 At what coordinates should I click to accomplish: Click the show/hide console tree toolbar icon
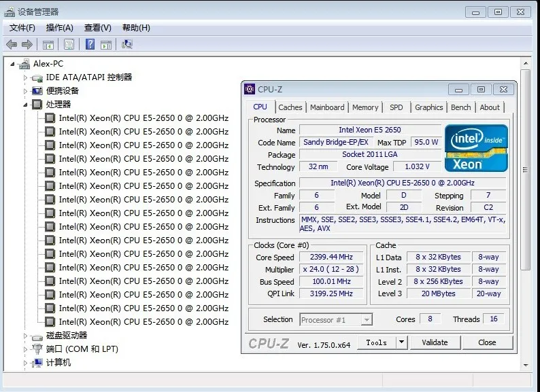tap(48, 44)
